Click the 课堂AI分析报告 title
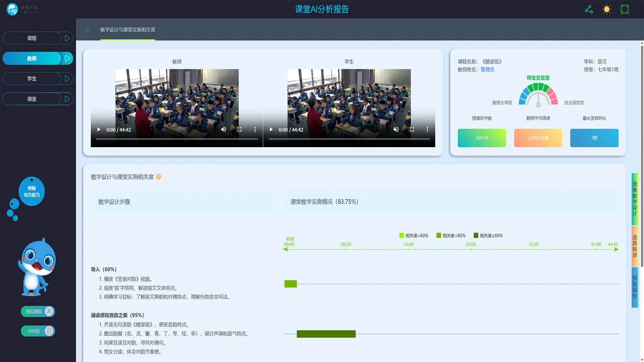644x362 pixels. 322,9
